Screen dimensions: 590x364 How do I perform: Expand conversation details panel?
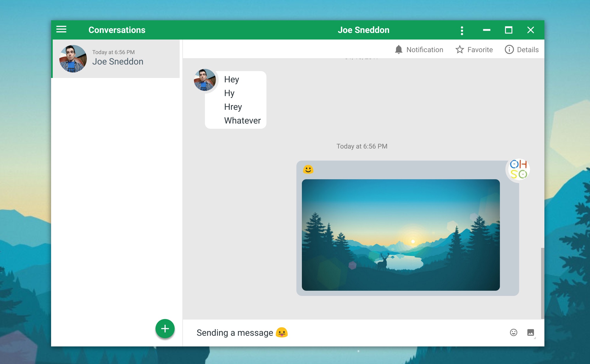(x=522, y=49)
